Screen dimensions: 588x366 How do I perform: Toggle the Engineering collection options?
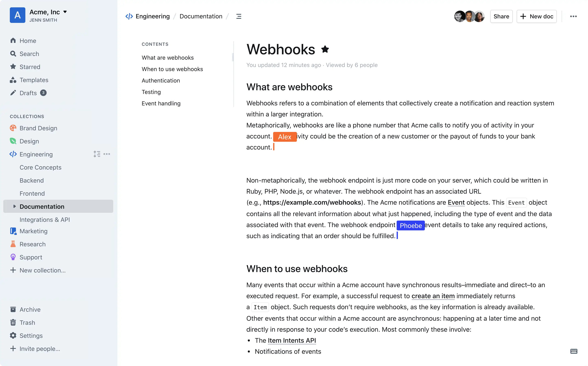click(107, 154)
